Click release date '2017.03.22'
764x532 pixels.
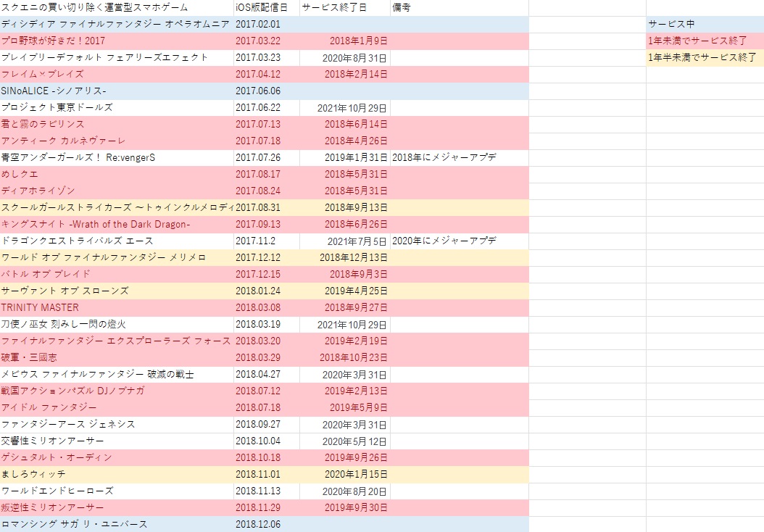[x=267, y=41]
